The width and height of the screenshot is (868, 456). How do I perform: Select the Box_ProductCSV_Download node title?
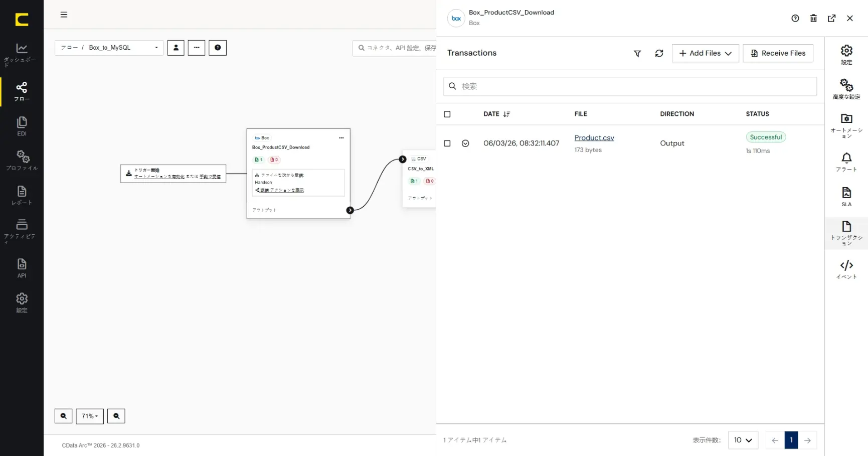[281, 147]
